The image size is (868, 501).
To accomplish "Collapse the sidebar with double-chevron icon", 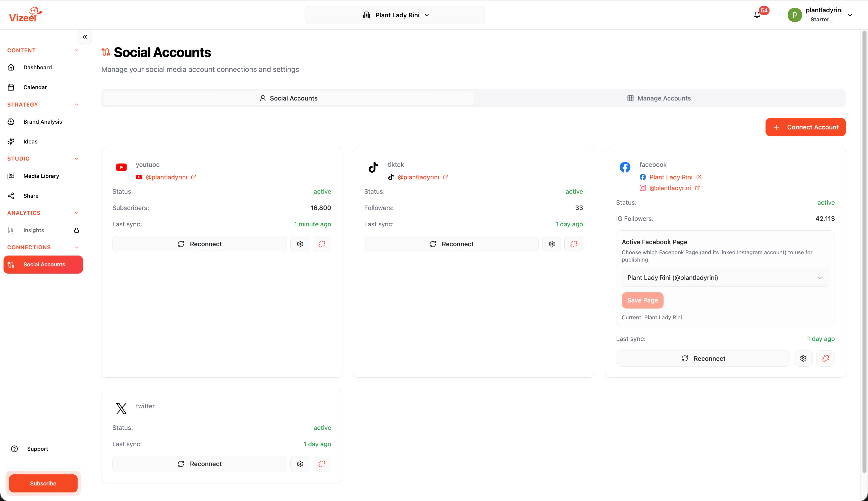I will (85, 37).
